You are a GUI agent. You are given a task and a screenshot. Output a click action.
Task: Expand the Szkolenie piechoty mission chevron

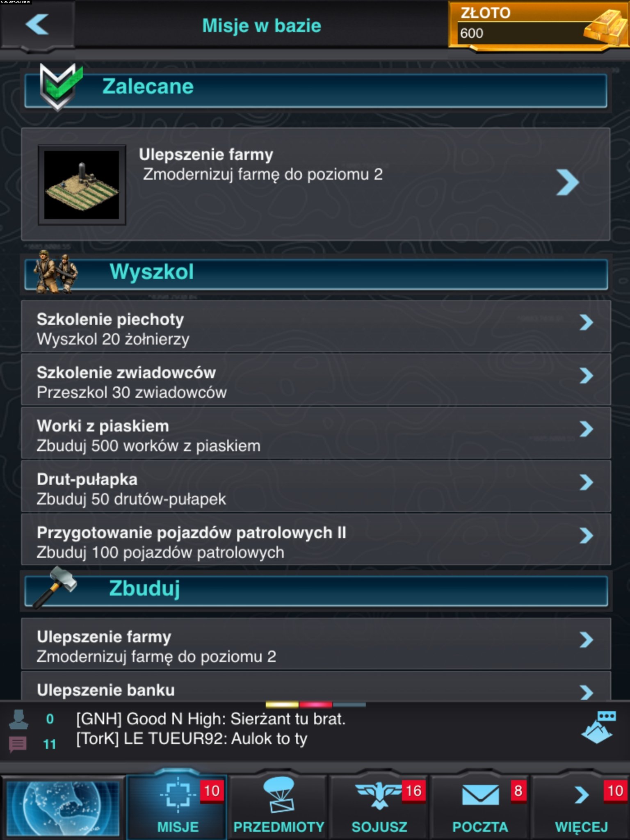point(587,322)
